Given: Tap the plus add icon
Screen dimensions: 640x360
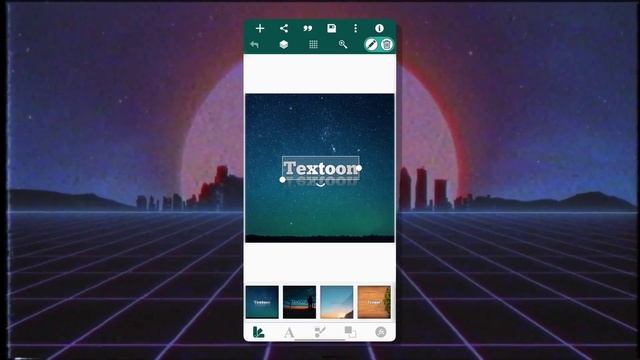Looking at the screenshot, I should (x=260, y=28).
